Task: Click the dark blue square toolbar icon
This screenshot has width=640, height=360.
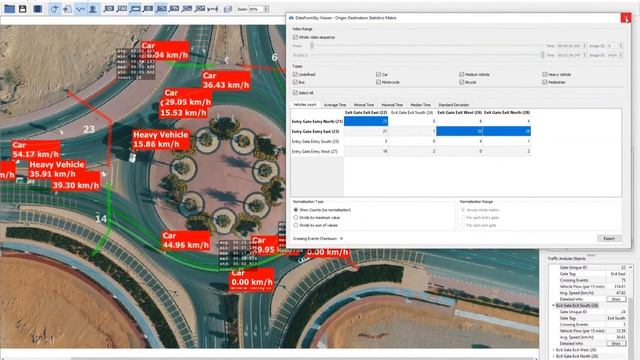Action: pyautogui.click(x=38, y=9)
